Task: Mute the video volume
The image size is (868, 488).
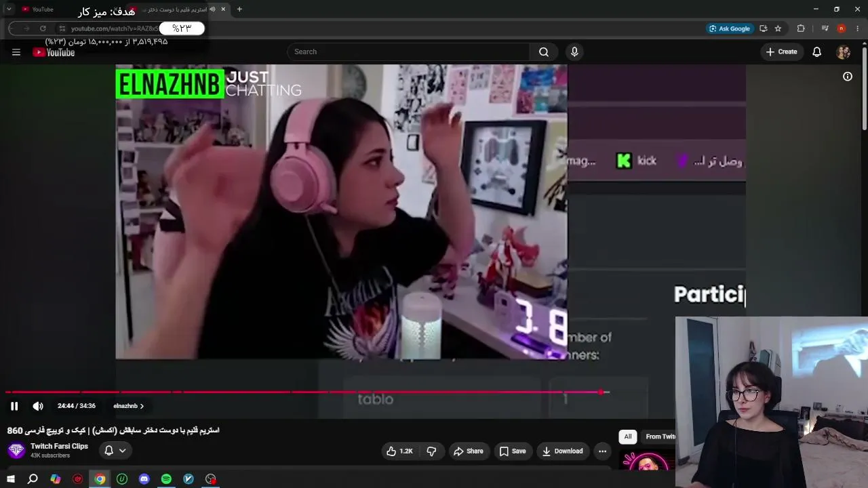Action: (x=38, y=406)
